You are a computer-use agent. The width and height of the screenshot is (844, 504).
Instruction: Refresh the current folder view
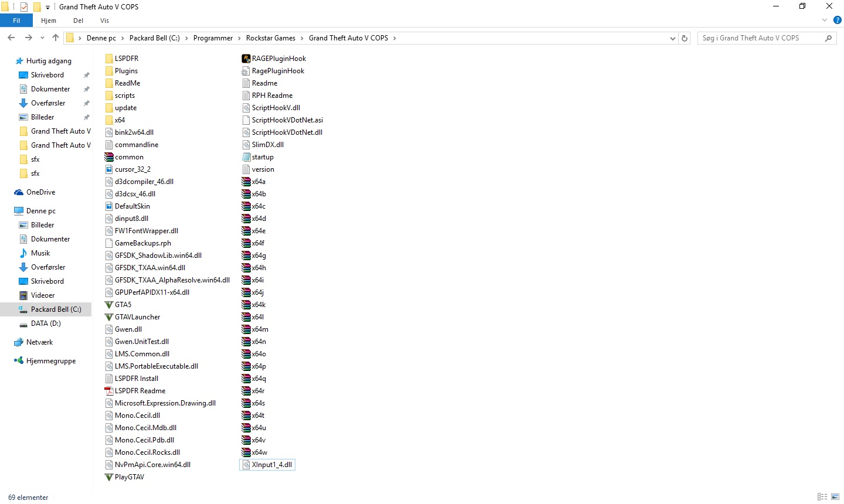point(684,38)
